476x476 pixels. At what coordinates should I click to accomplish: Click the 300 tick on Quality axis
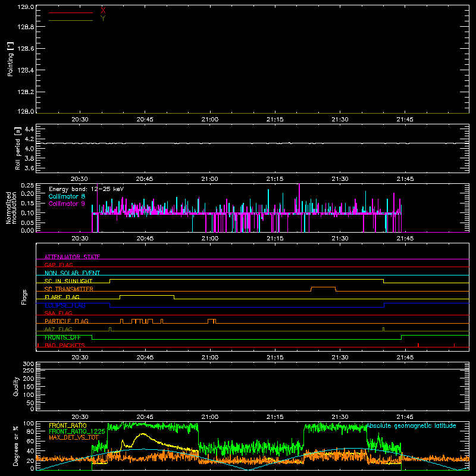pyautogui.click(x=29, y=364)
